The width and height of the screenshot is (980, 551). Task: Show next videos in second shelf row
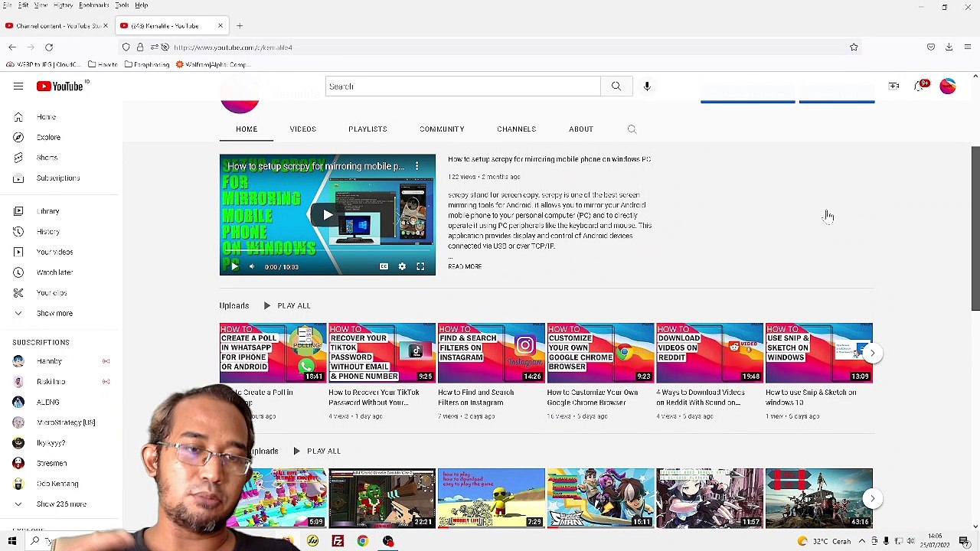click(x=872, y=498)
